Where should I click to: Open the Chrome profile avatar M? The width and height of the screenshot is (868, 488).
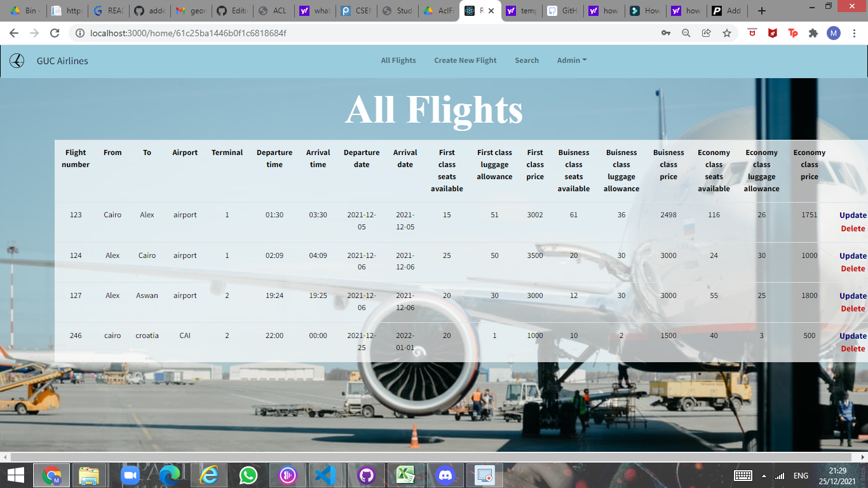[834, 33]
